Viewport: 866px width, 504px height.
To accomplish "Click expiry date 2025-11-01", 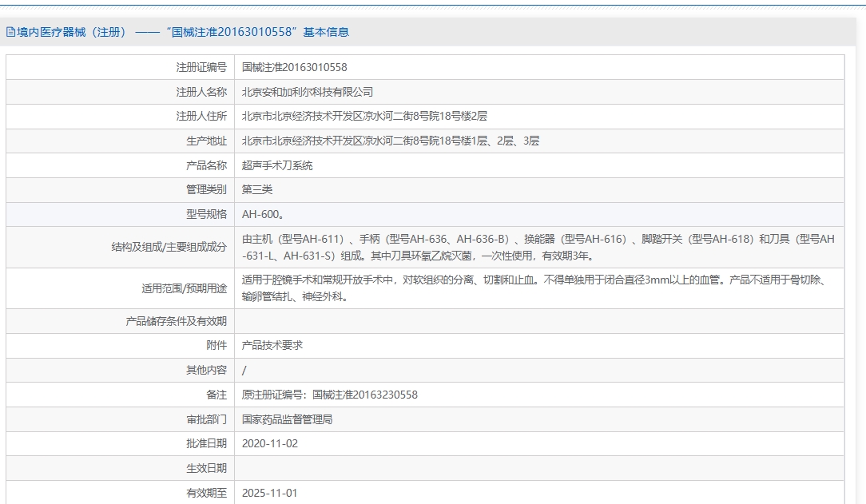I will click(269, 493).
